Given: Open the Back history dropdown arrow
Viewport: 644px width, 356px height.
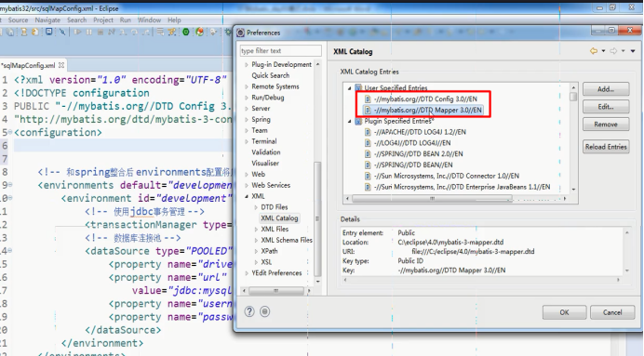Looking at the screenshot, I should pos(603,51).
